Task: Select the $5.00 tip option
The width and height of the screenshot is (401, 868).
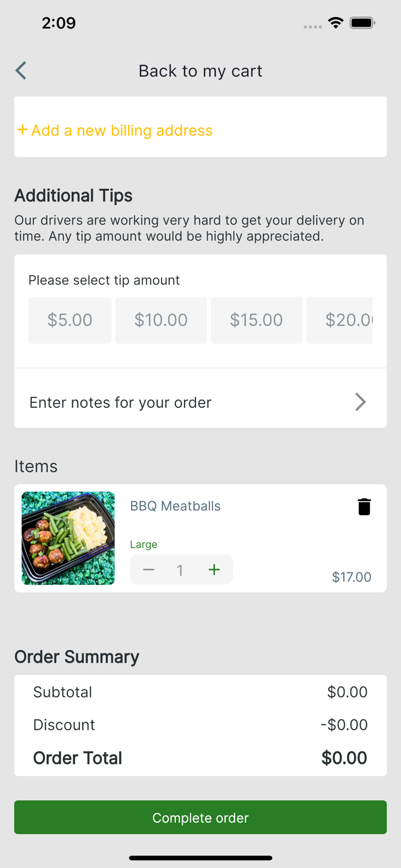Action: 69,319
